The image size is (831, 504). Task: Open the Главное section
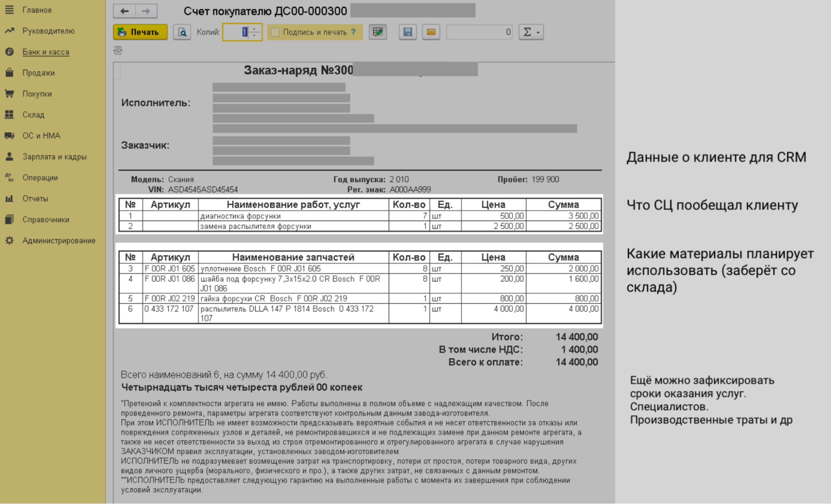pos(37,10)
